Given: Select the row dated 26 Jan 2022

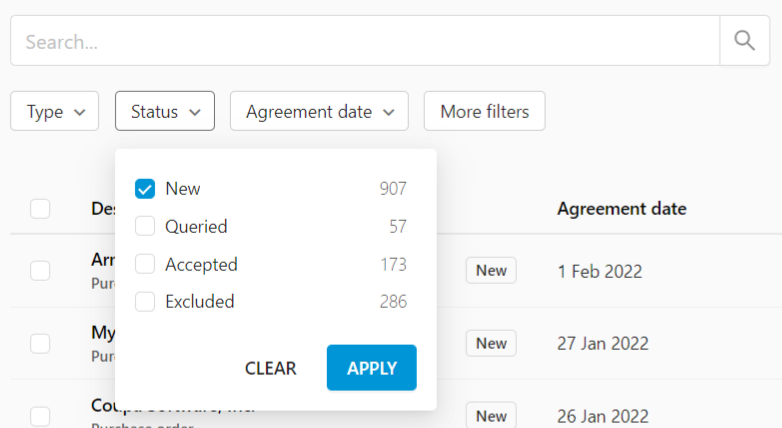Looking at the screenshot, I should (x=40, y=416).
